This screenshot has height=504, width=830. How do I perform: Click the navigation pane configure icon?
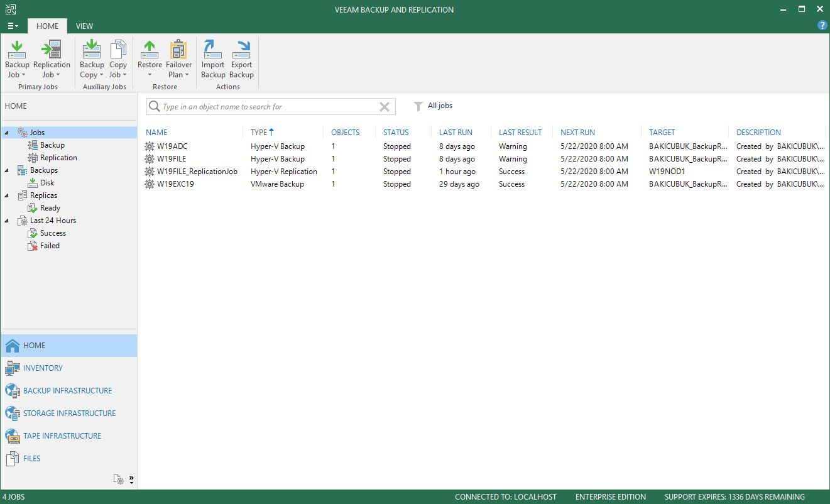(x=118, y=479)
